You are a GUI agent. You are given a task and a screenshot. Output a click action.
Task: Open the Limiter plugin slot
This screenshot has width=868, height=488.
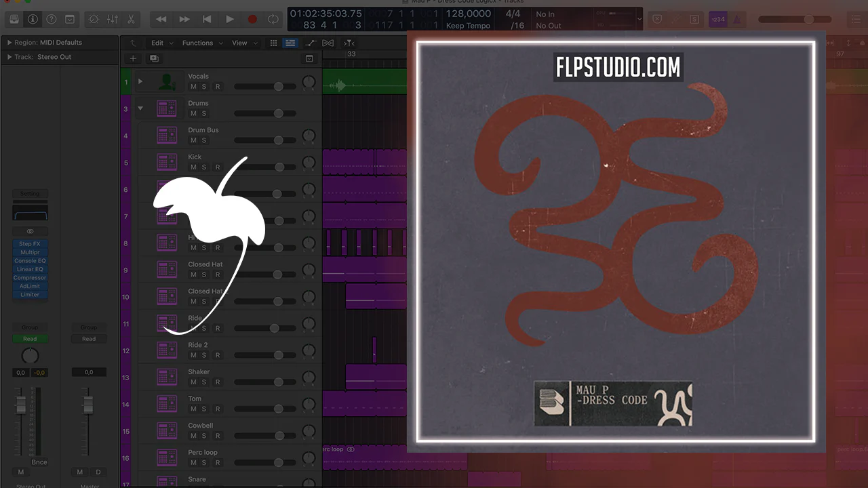[x=30, y=295]
